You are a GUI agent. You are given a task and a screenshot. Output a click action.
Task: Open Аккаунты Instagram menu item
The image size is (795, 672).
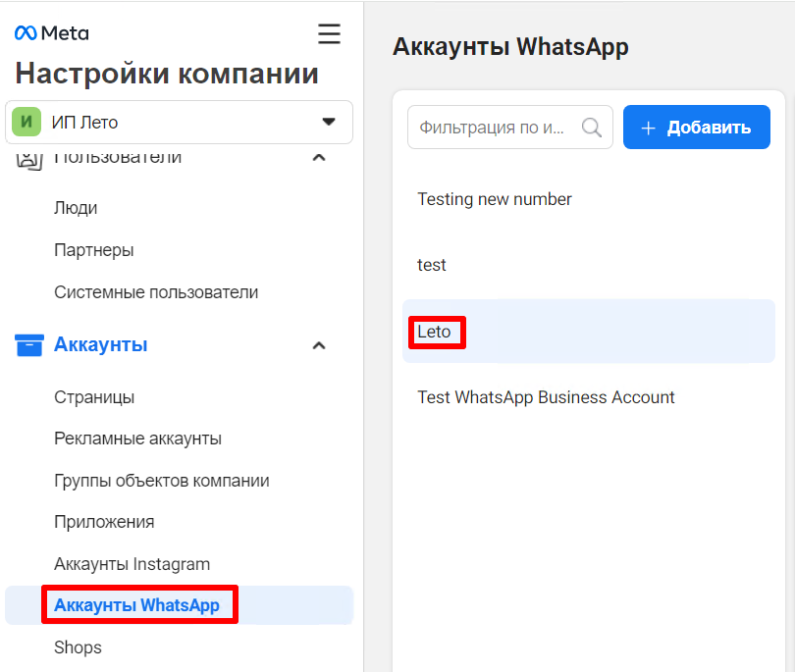pos(132,564)
